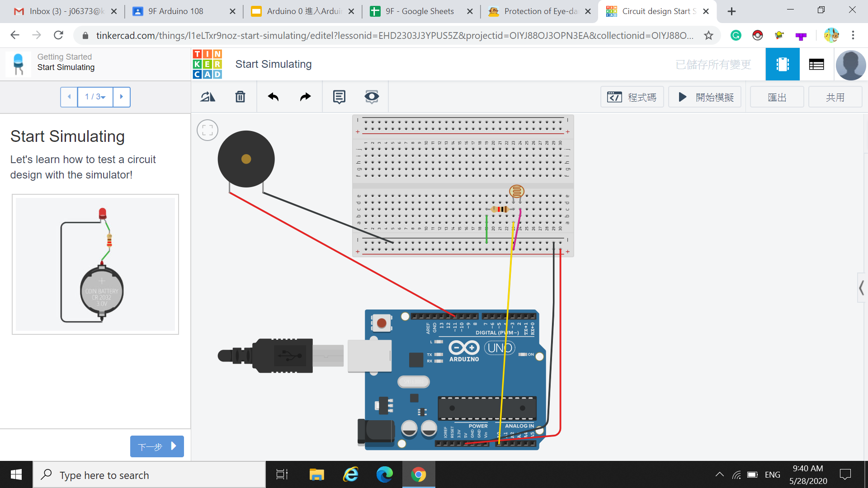
Task: Click the redo arrow icon
Action: coord(306,97)
